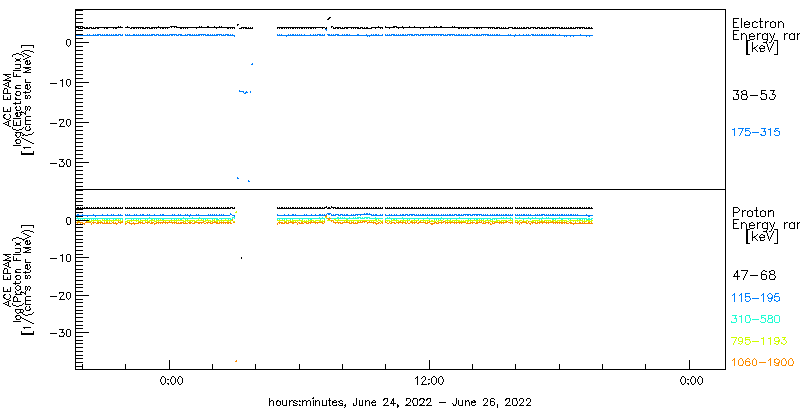Click the -20 tick label on proton flux axis
This screenshot has height=410, width=800.
pyautogui.click(x=61, y=295)
